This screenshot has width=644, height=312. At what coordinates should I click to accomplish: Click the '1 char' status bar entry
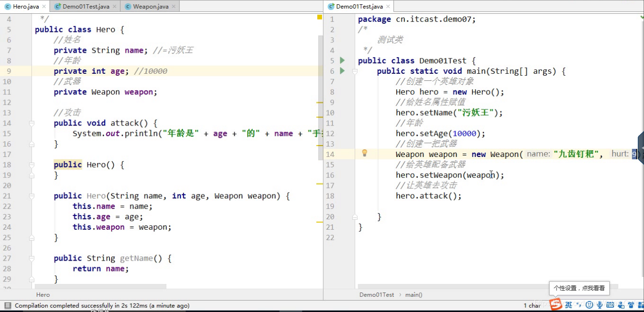[x=532, y=306]
